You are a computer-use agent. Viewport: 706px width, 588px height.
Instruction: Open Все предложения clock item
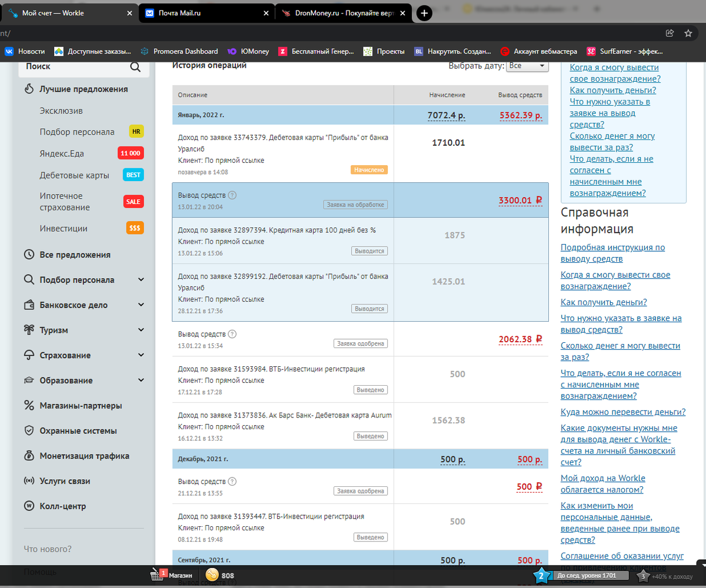point(67,255)
